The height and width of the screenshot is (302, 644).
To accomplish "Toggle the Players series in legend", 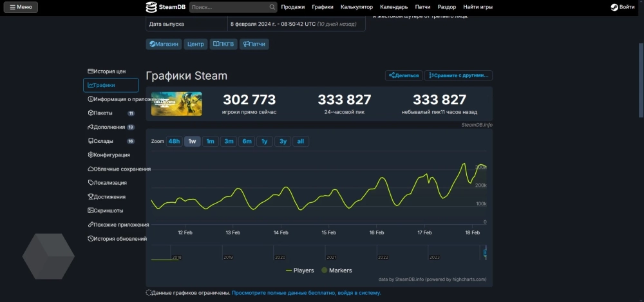I will (x=299, y=270).
